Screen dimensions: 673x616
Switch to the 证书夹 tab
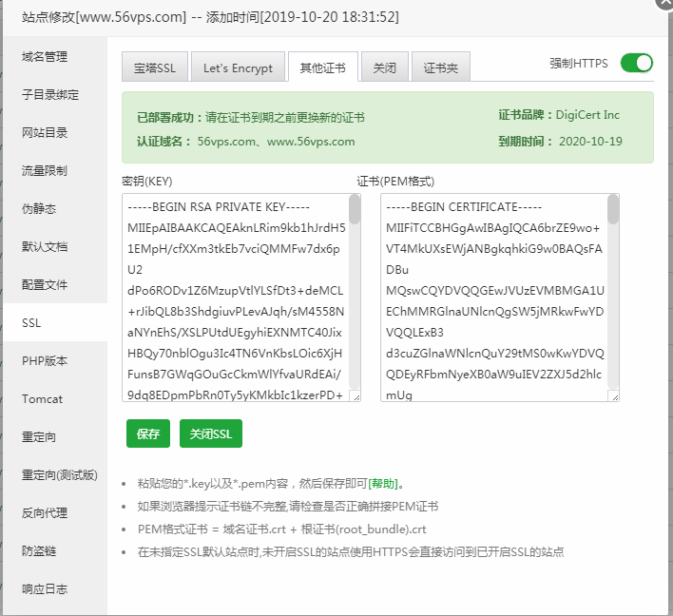(440, 68)
